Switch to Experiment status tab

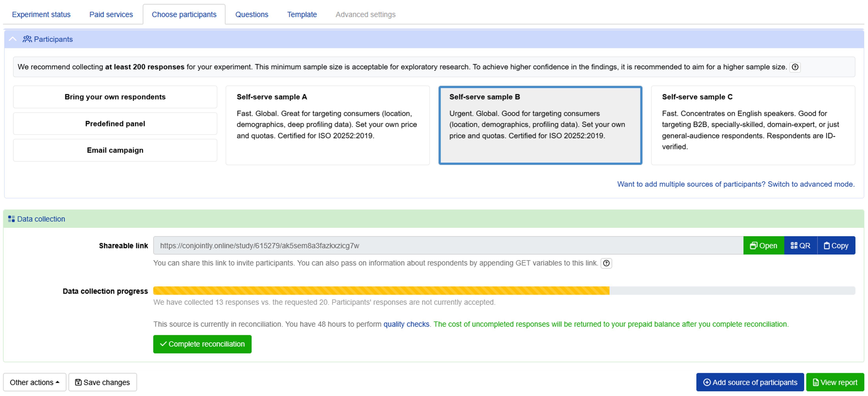41,14
